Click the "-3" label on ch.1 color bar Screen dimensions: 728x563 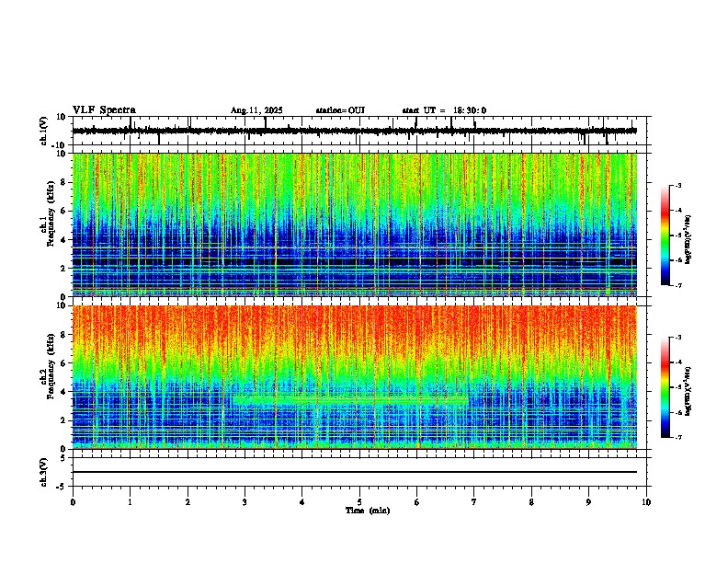pos(677,185)
